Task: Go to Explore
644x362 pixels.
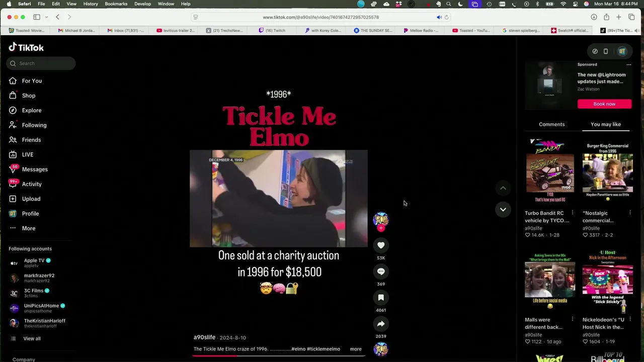Action: coord(25,110)
